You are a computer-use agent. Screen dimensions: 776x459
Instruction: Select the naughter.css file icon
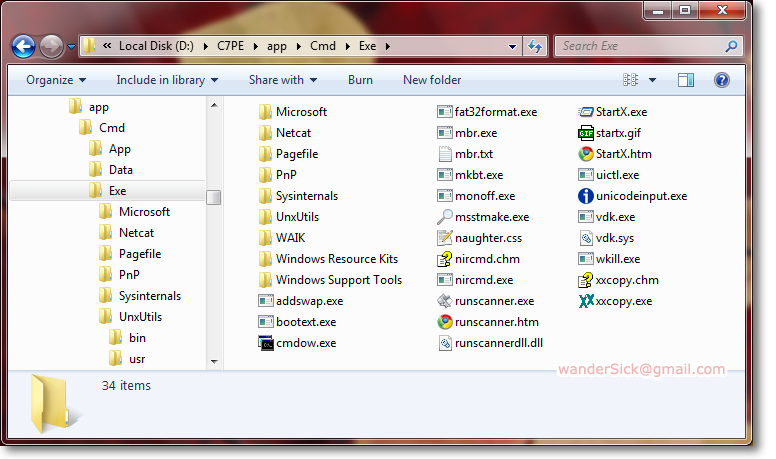pyautogui.click(x=445, y=238)
